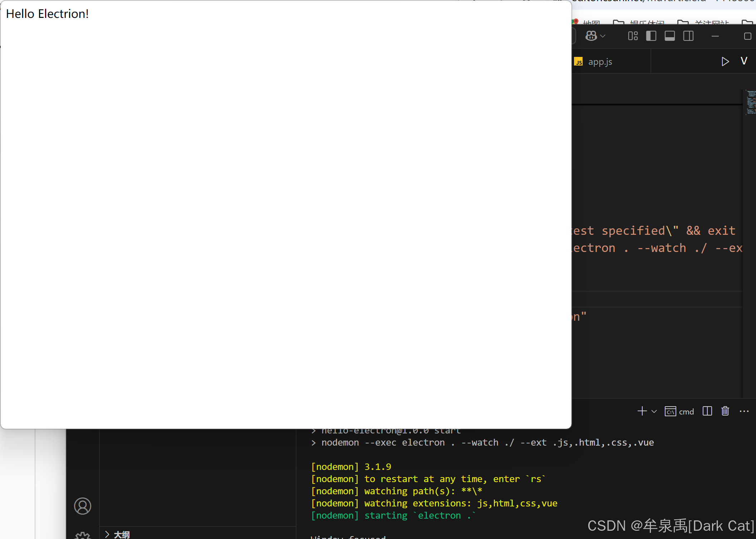The image size is (756, 539).
Task: Open the Copilot chat icon
Action: click(591, 36)
